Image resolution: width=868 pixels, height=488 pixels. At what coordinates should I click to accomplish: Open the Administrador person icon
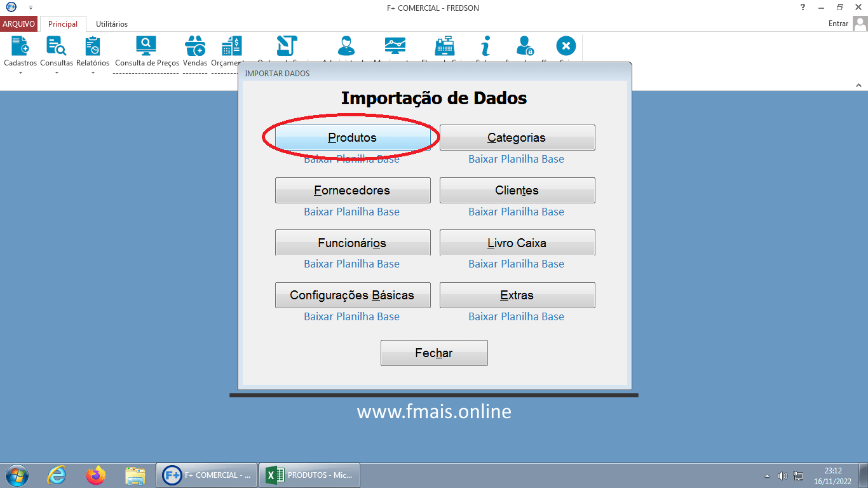coord(347,46)
